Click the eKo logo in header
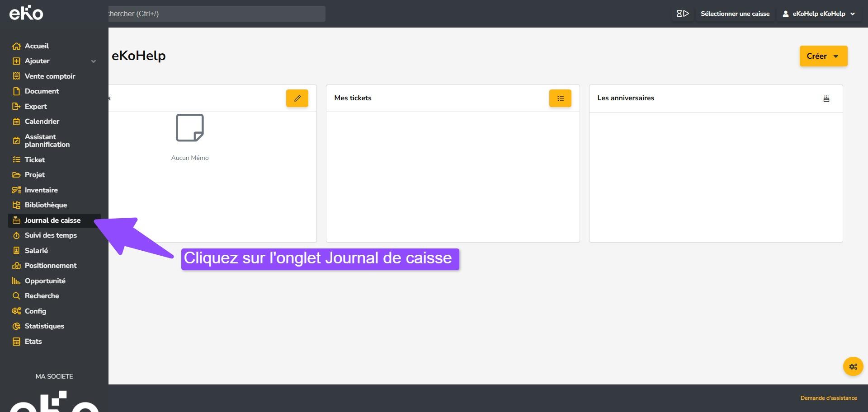Viewport: 868px width, 412px height. click(x=26, y=13)
